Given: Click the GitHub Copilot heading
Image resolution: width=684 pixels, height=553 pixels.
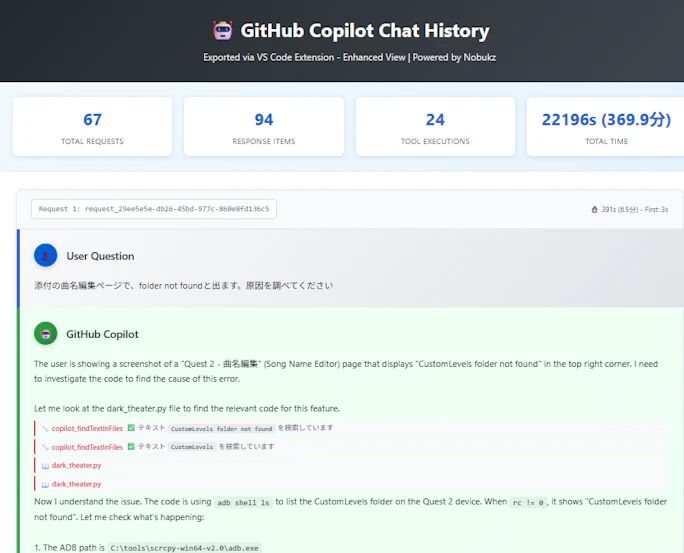Looking at the screenshot, I should click(x=103, y=334).
